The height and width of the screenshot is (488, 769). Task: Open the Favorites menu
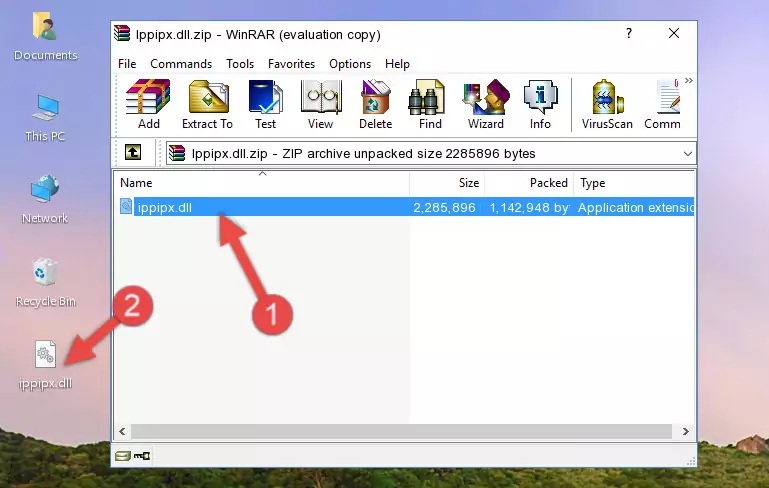(x=291, y=64)
